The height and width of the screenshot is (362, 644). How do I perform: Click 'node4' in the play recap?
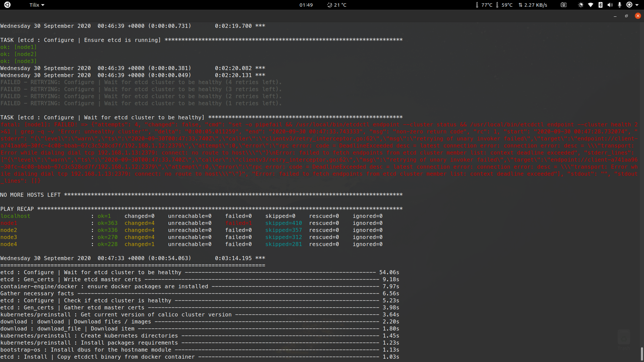[x=9, y=244]
